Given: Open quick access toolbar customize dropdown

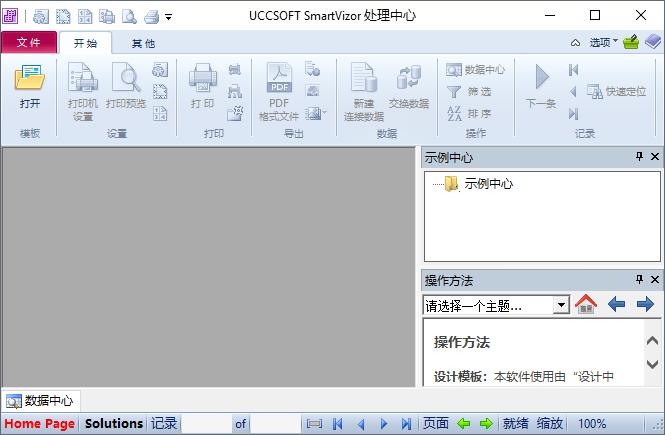Looking at the screenshot, I should 168,17.
